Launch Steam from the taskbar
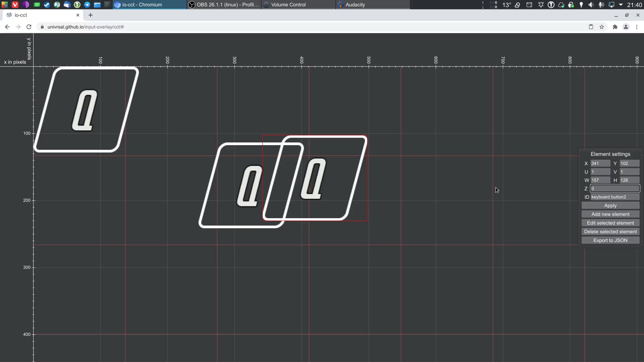This screenshot has width=644, height=362. (x=47, y=5)
